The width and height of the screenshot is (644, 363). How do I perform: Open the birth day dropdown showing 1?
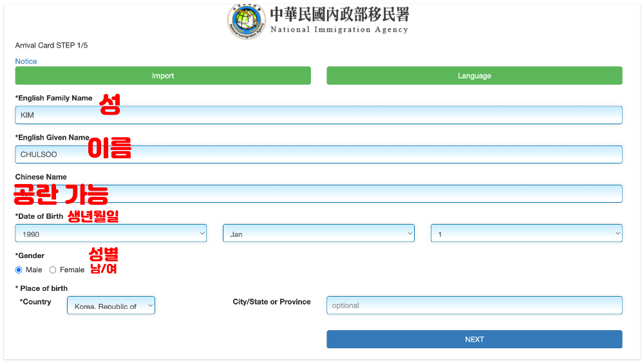pyautogui.click(x=527, y=233)
